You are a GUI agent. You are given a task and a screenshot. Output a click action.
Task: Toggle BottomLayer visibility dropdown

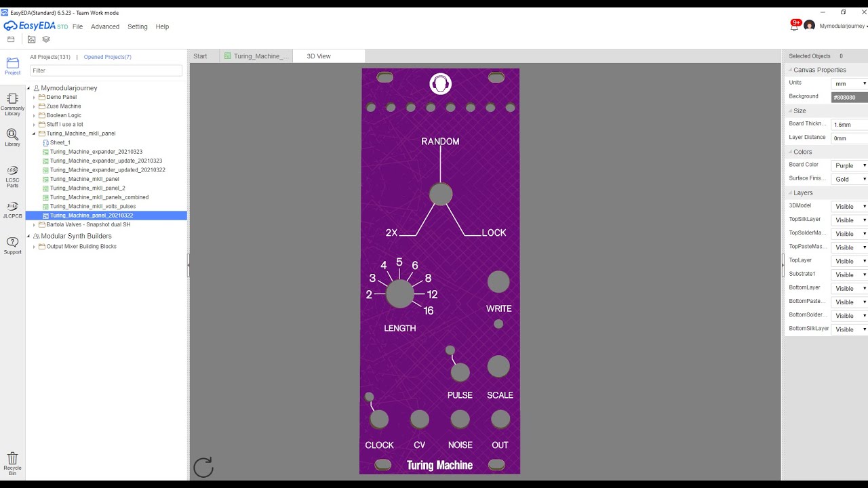(849, 288)
